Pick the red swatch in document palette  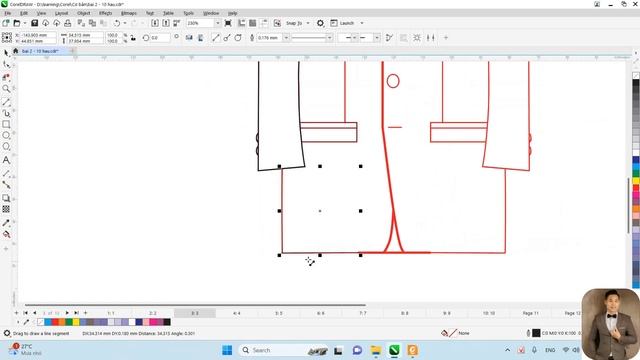(x=55, y=322)
